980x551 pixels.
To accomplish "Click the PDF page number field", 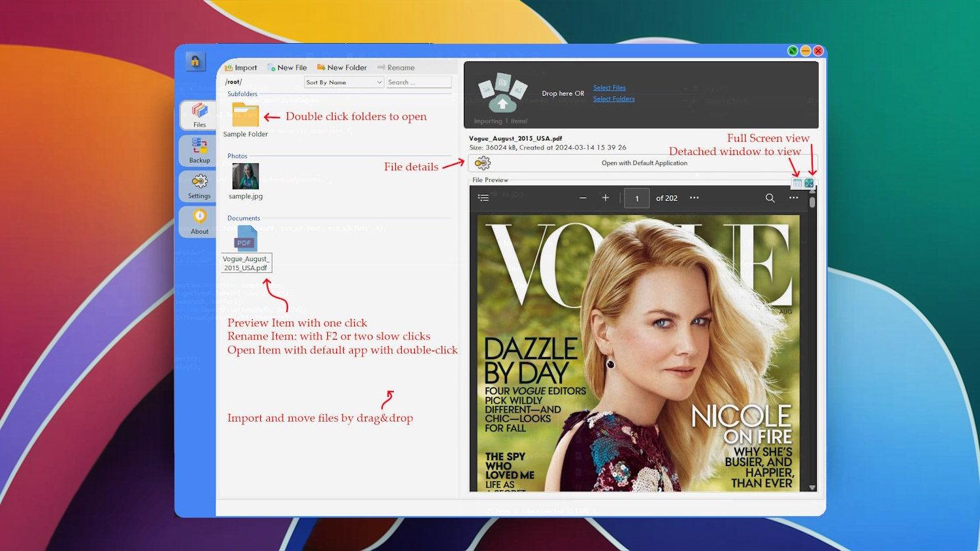I will point(637,198).
